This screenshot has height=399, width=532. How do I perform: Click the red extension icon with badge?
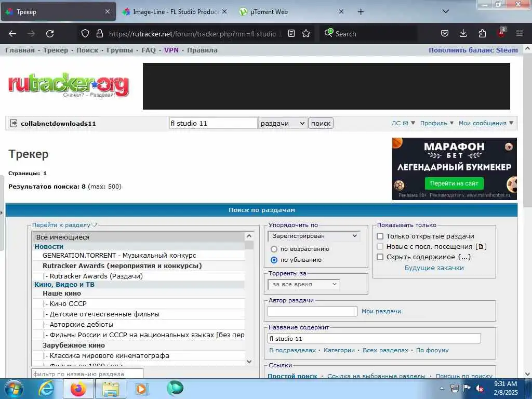[501, 33]
